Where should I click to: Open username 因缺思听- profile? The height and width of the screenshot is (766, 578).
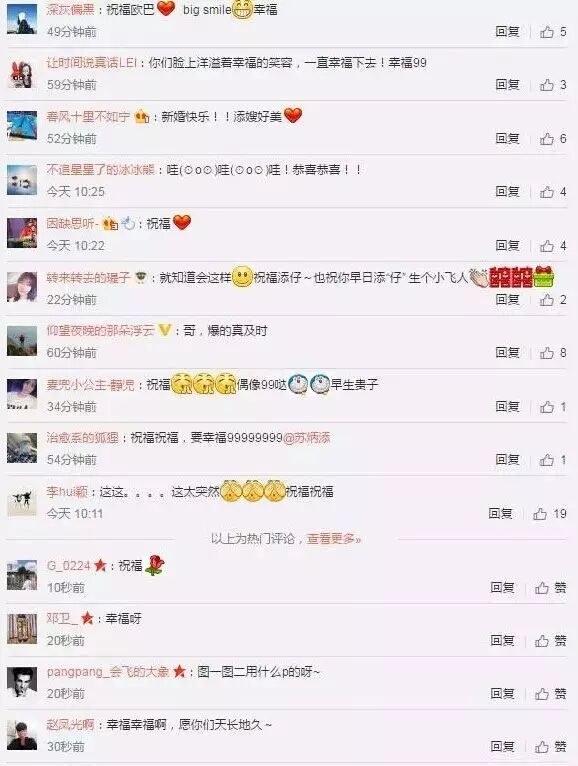pos(73,223)
